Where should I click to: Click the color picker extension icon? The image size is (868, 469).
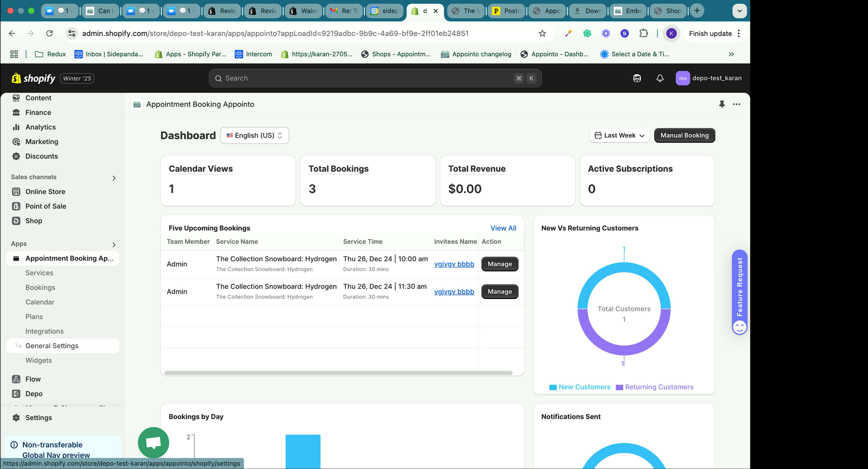pos(568,33)
